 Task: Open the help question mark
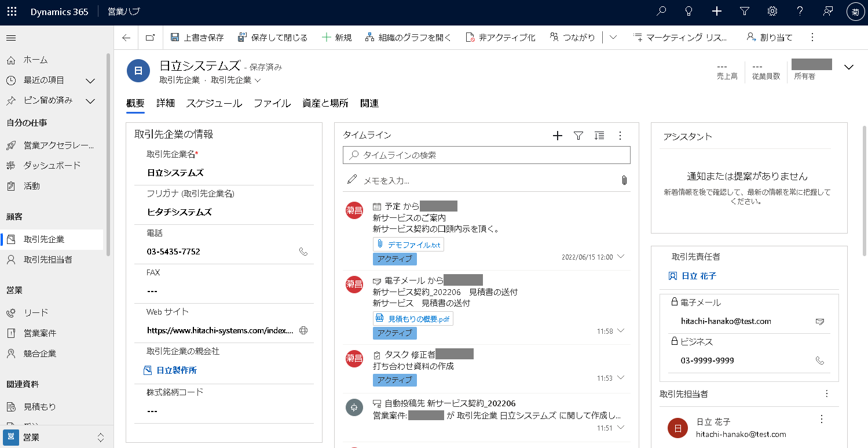point(800,11)
